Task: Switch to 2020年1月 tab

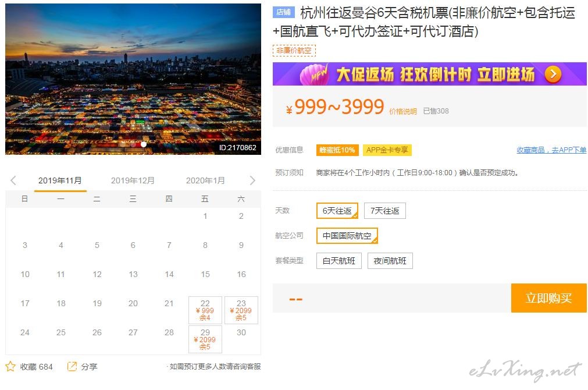Action: (x=205, y=180)
